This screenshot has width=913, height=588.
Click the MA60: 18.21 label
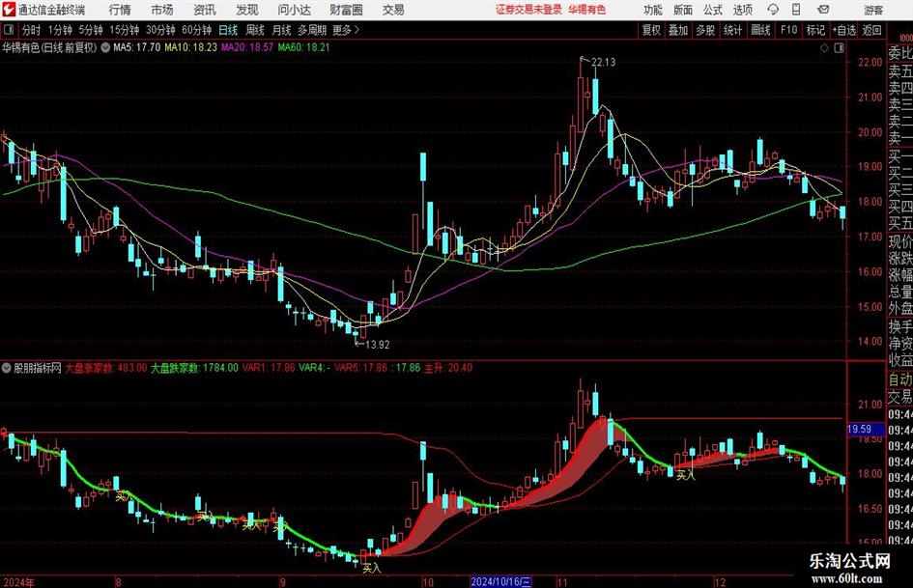pyautogui.click(x=303, y=47)
